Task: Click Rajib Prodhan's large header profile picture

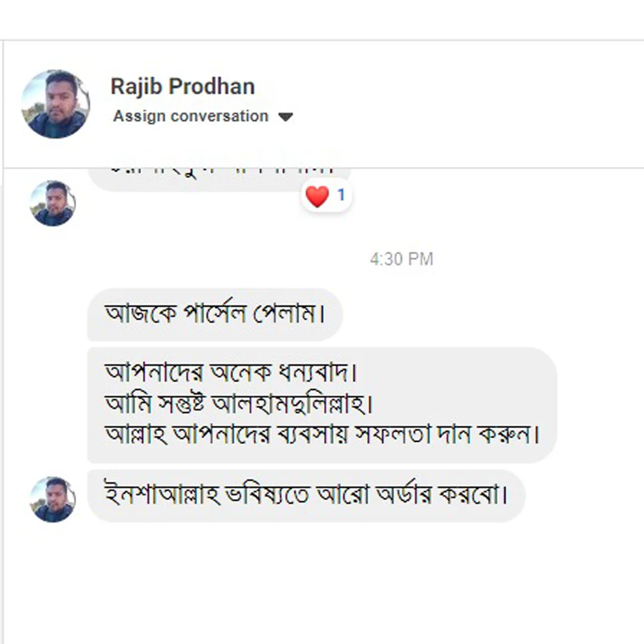Action: [x=55, y=104]
